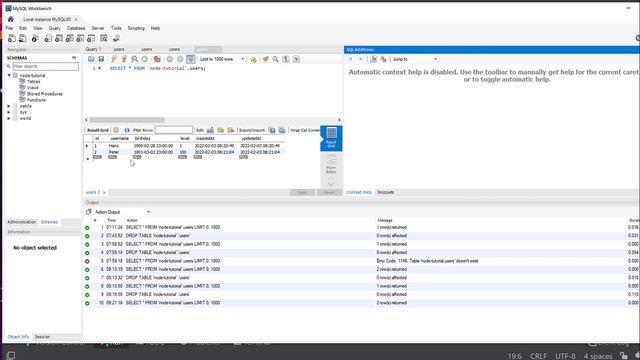Stop query execution icon
This screenshot has width=640, height=360.
click(144, 59)
